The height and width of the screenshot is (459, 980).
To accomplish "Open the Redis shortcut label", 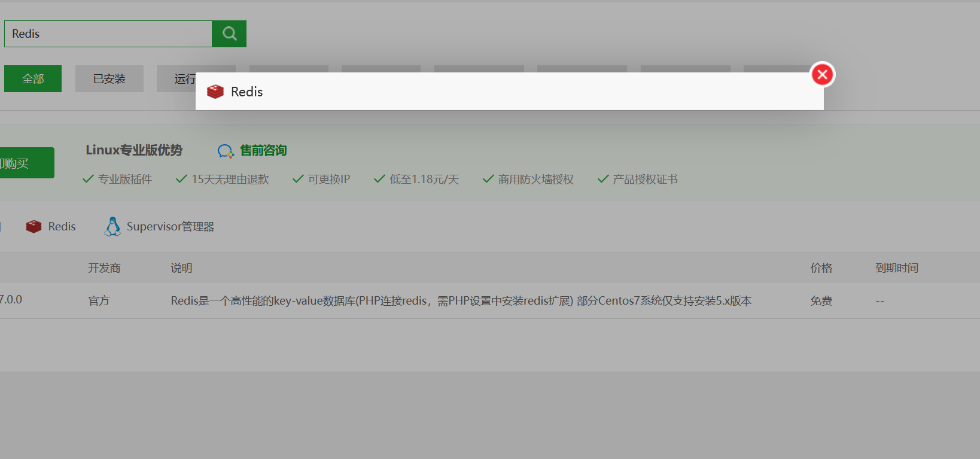I will point(62,226).
